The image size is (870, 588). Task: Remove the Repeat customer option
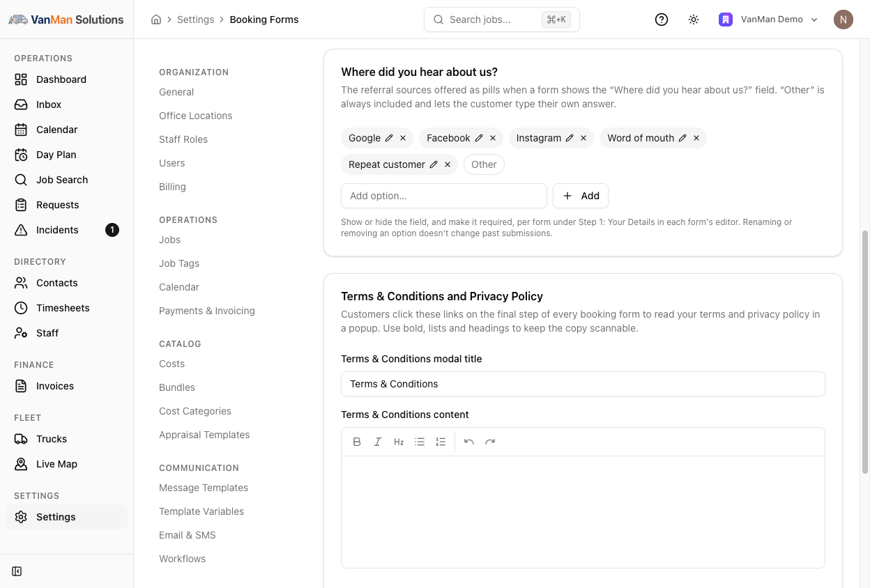tap(448, 164)
